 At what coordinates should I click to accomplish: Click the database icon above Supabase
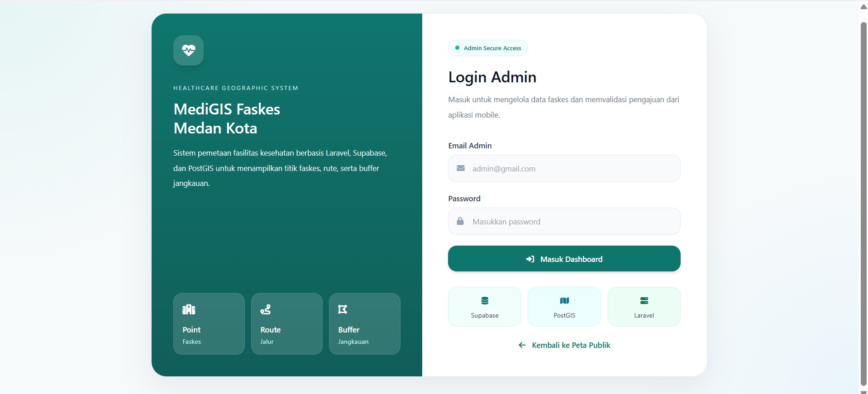tap(485, 301)
